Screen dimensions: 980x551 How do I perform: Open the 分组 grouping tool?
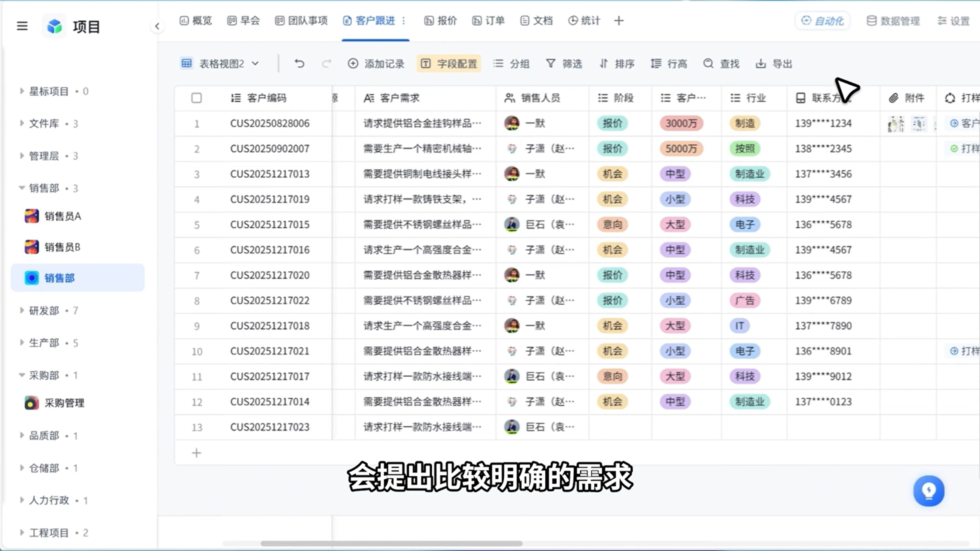(x=511, y=64)
